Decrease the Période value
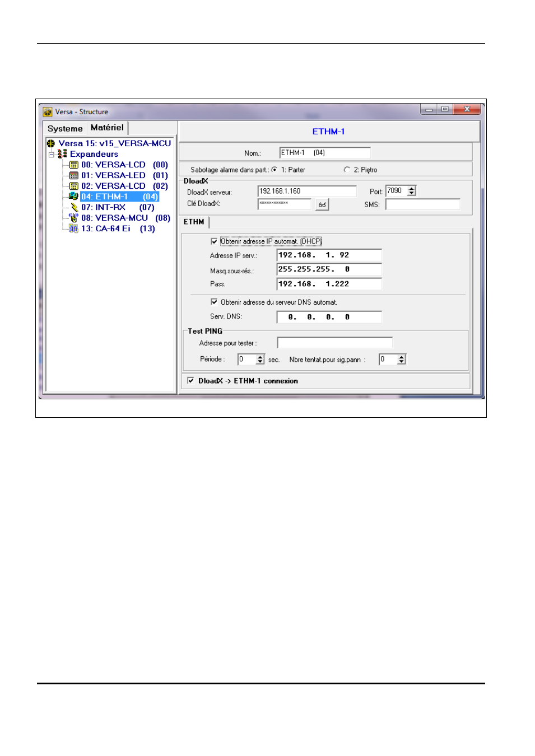 pos(260,362)
